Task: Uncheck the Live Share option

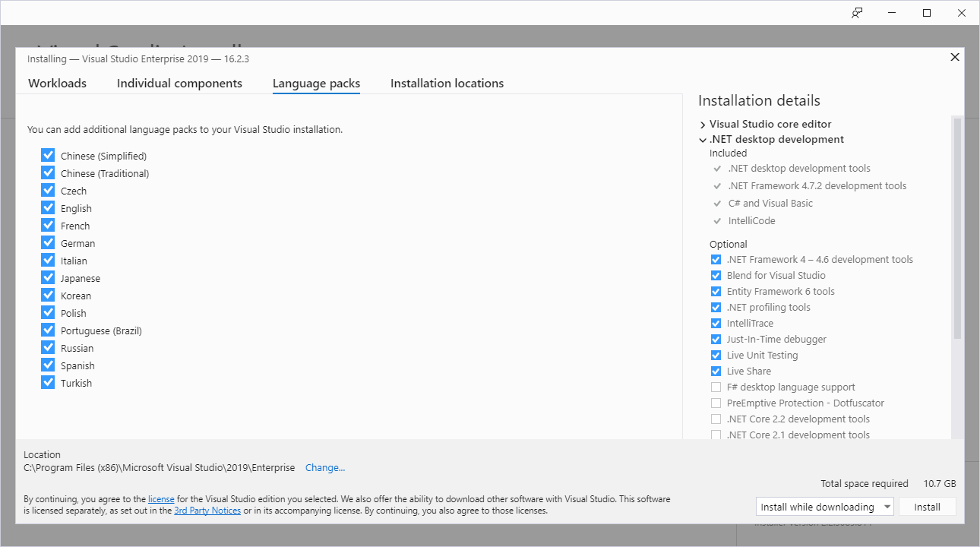Action: (x=716, y=372)
